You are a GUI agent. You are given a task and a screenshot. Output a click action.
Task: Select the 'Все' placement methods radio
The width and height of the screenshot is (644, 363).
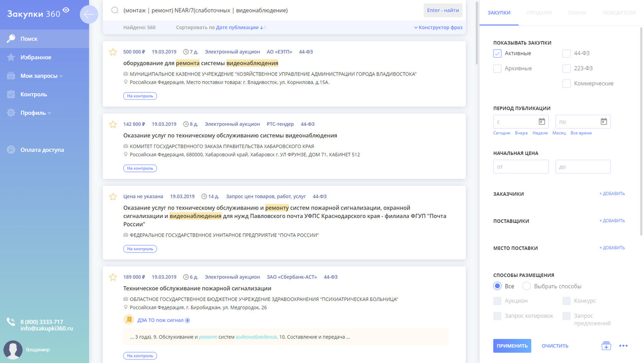pos(497,286)
